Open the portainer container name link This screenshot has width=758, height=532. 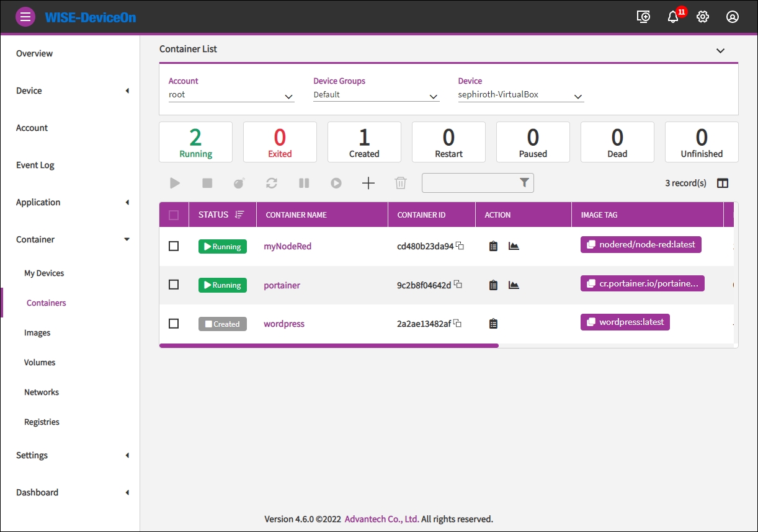[x=282, y=285]
